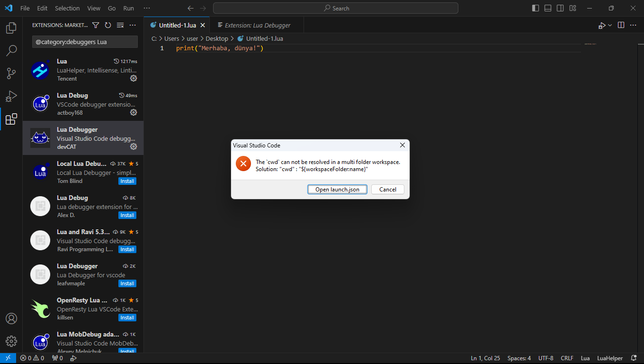The width and height of the screenshot is (644, 364).
Task: Install OpenResty Lua extension by killsen
Action: tap(127, 318)
